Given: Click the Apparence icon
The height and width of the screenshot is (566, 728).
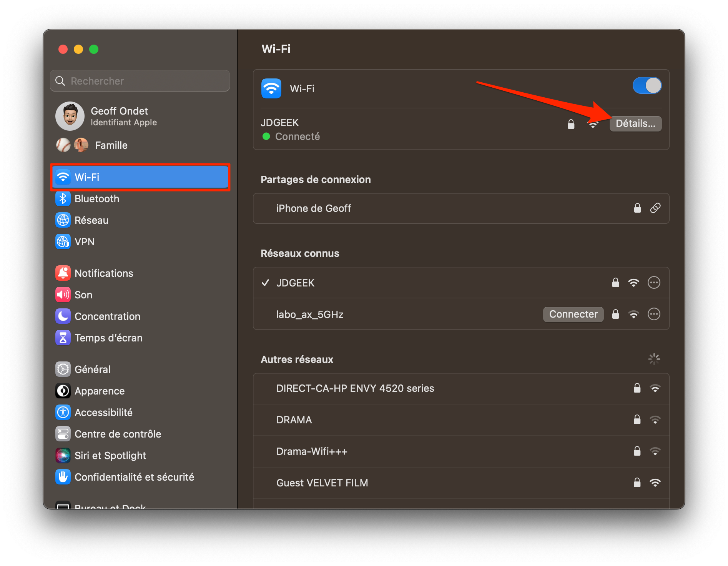Looking at the screenshot, I should click(x=63, y=391).
